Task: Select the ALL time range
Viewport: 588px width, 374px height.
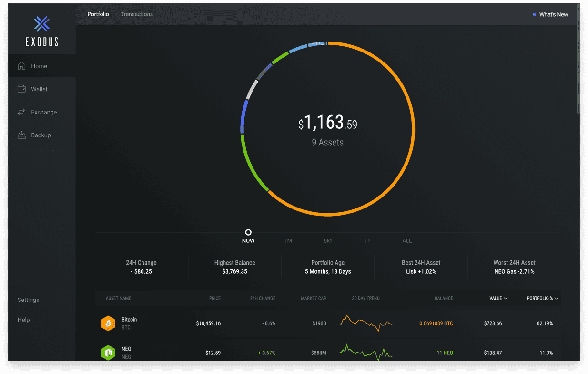Action: [407, 241]
